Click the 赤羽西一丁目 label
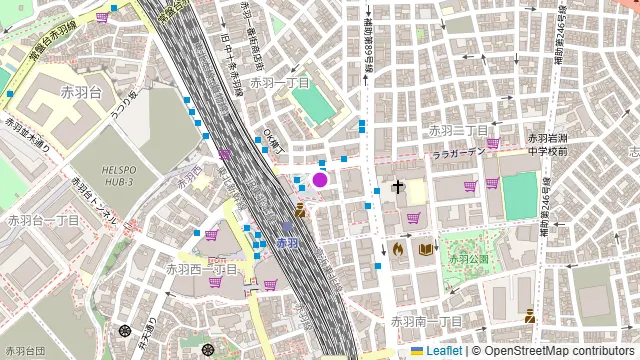The height and width of the screenshot is (360, 640). tap(202, 269)
